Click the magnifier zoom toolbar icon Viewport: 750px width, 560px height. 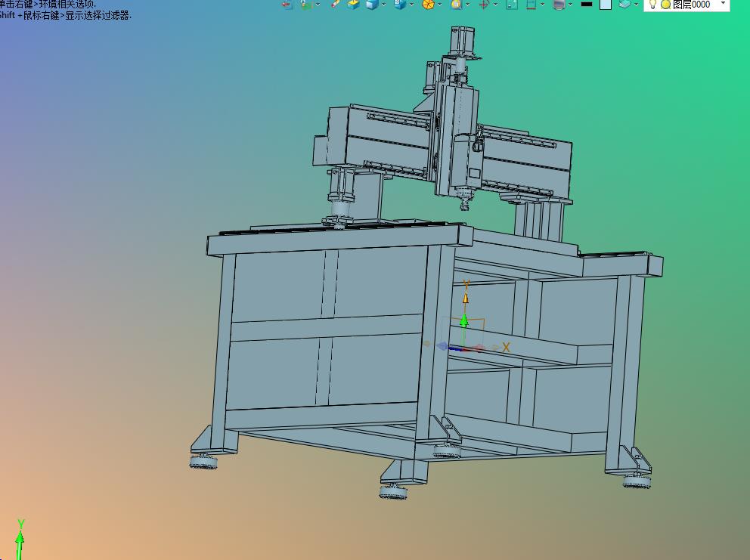(457, 5)
